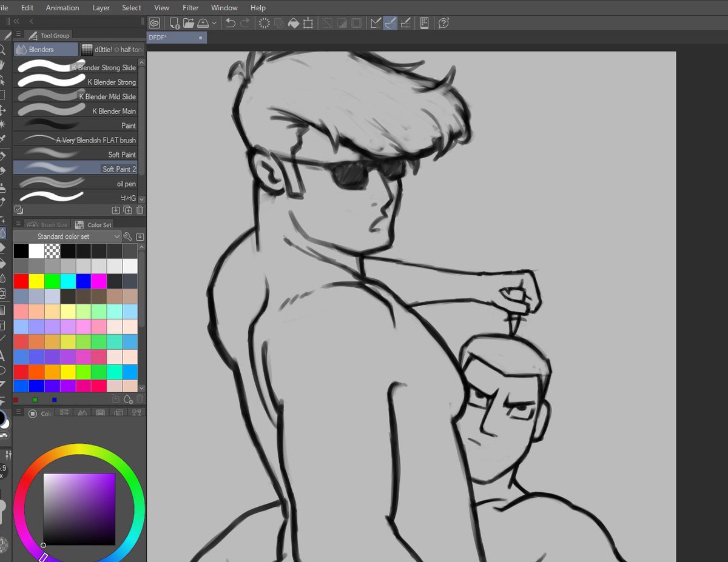This screenshot has height=562, width=728.
Task: Click the Save icon in toolbar
Action: tap(203, 23)
